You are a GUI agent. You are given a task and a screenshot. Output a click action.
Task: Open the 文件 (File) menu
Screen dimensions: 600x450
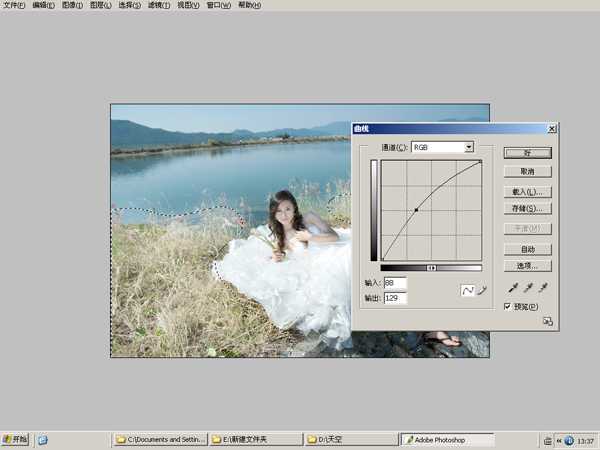(x=14, y=5)
